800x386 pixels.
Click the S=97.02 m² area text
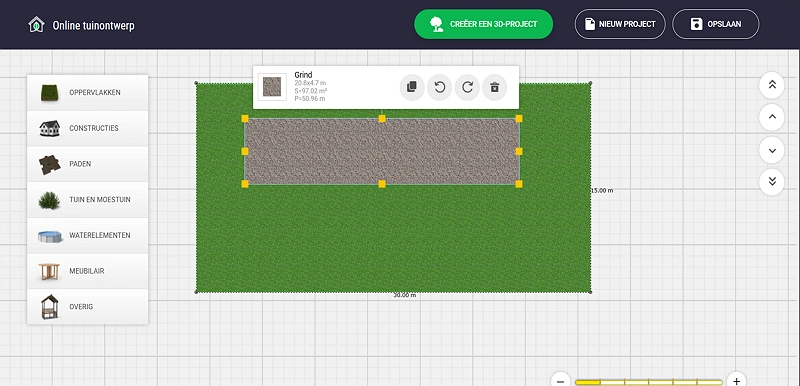tap(311, 91)
